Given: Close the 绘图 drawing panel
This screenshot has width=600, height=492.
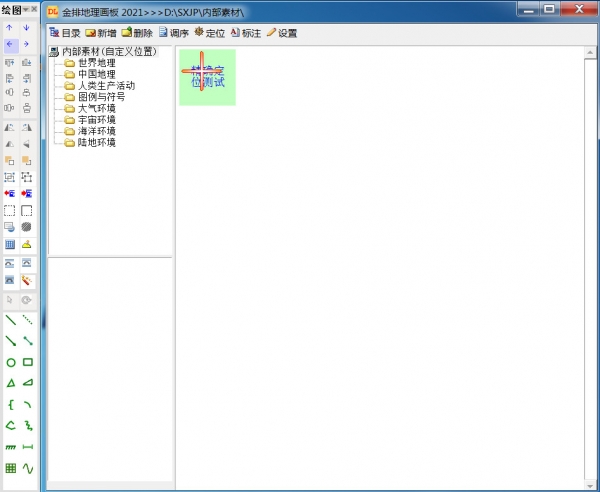Looking at the screenshot, I should click(34, 9).
